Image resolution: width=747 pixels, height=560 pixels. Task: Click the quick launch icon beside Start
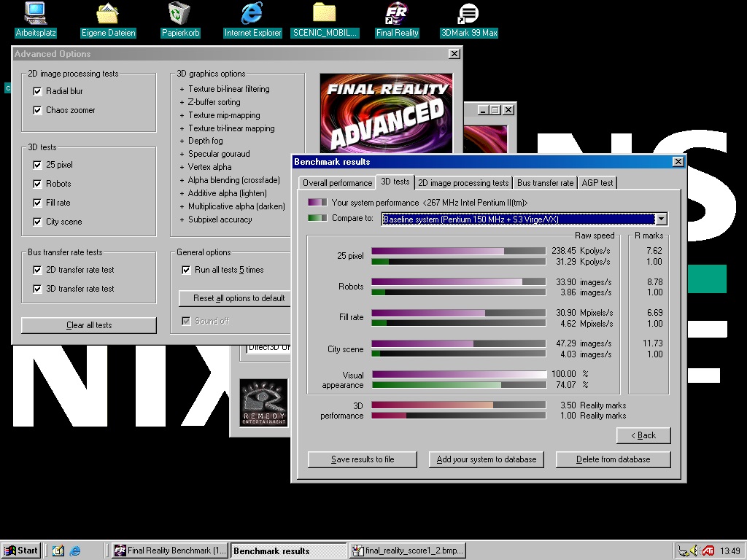tap(58, 551)
